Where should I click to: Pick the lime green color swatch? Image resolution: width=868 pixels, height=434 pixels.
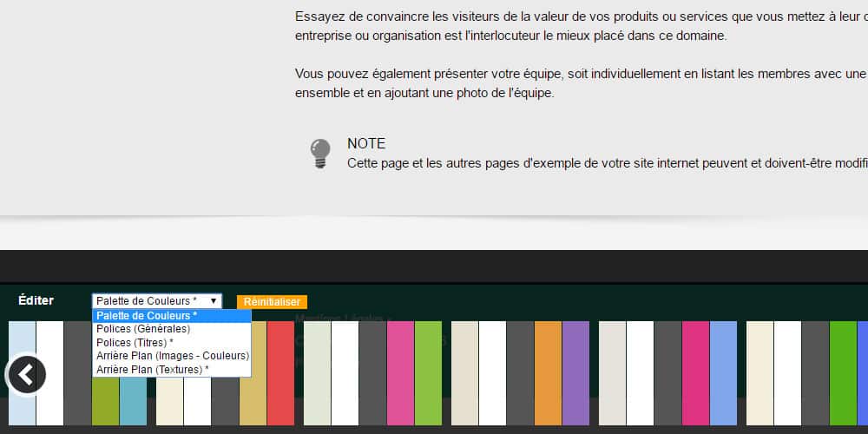429,373
